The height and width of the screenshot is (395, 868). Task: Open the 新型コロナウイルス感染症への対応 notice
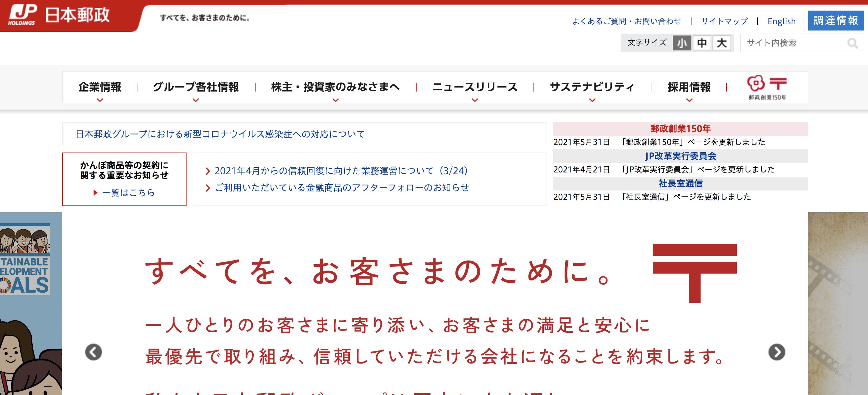click(x=220, y=134)
